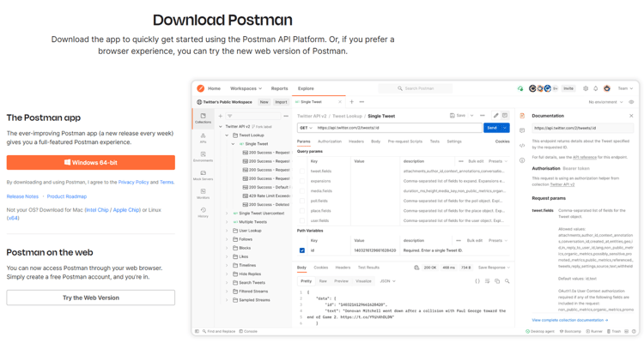The image size is (644, 343).
Task: Open the Apple Chip download link
Action: pyautogui.click(x=126, y=209)
